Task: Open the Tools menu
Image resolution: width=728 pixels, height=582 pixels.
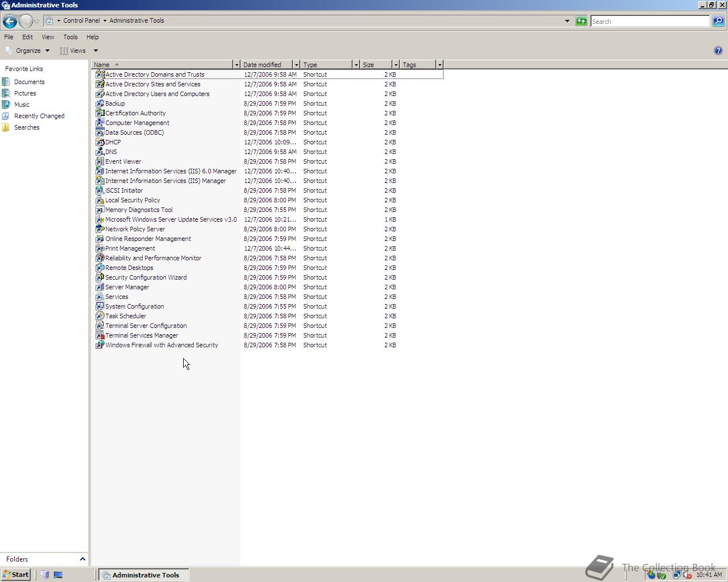Action: (71, 37)
